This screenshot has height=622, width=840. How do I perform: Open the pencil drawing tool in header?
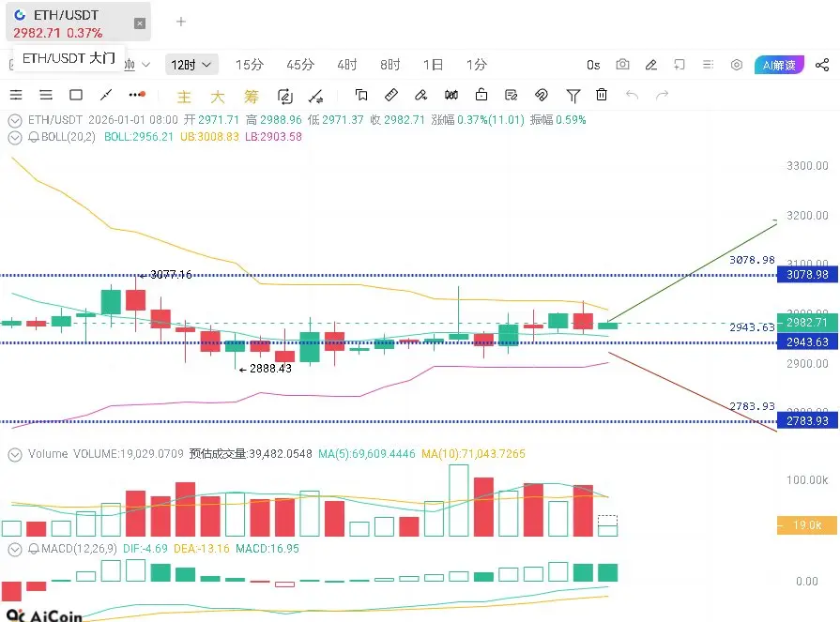click(651, 65)
